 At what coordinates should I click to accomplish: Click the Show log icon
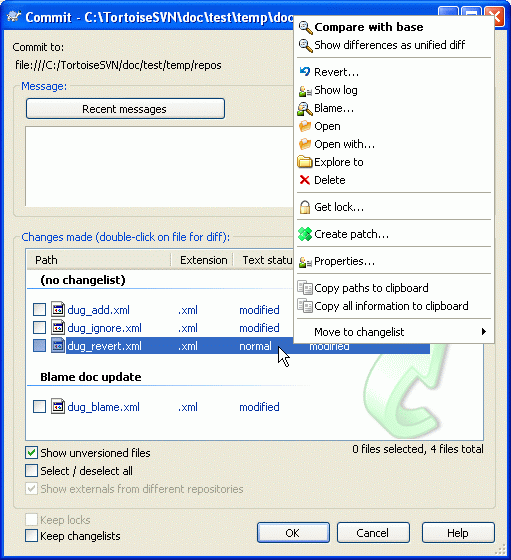click(305, 91)
